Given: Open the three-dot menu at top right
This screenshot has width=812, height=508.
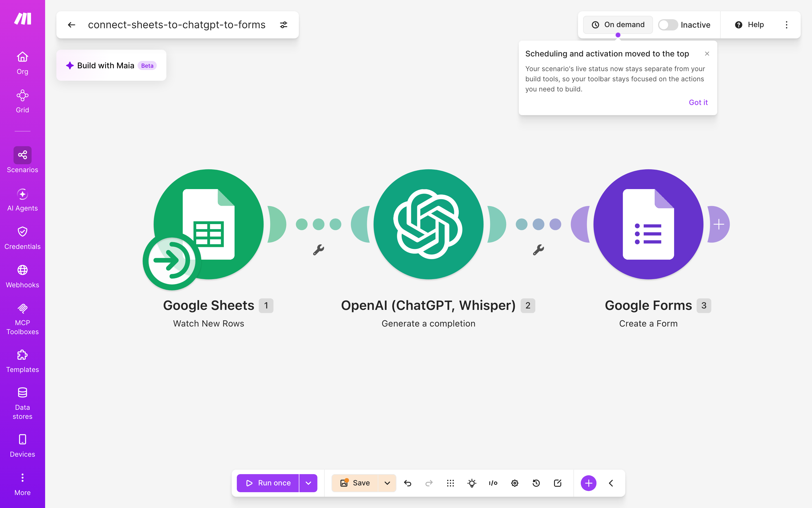Looking at the screenshot, I should point(787,25).
